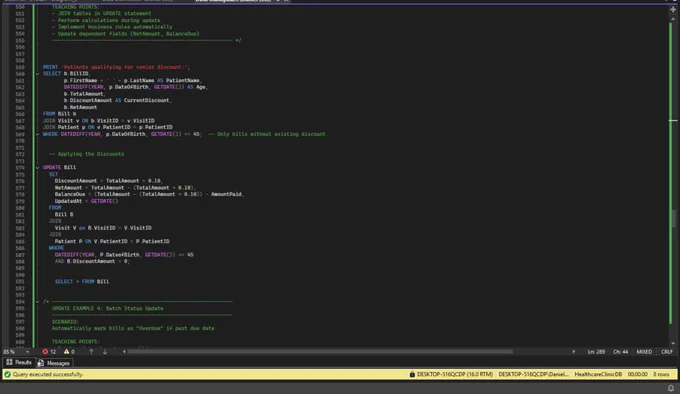680x394 pixels.
Task: Click the 8 rows count label
Action: 661,374
